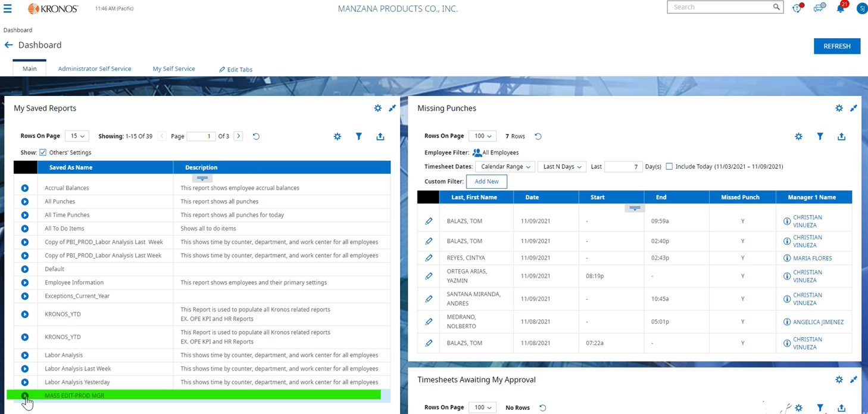Expand the Calendar Range dropdown
The image size is (868, 414).
505,167
